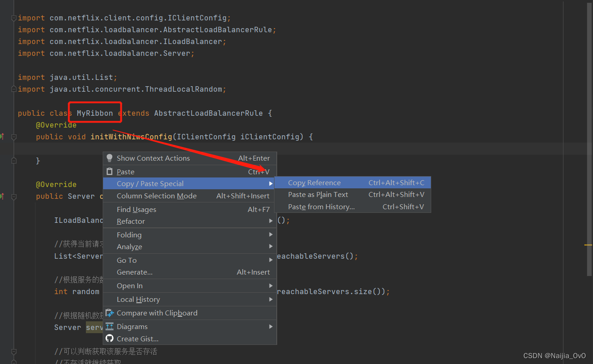Click the ThreadLocalRandom import
Screen dimensions: 593x364
coord(122,89)
